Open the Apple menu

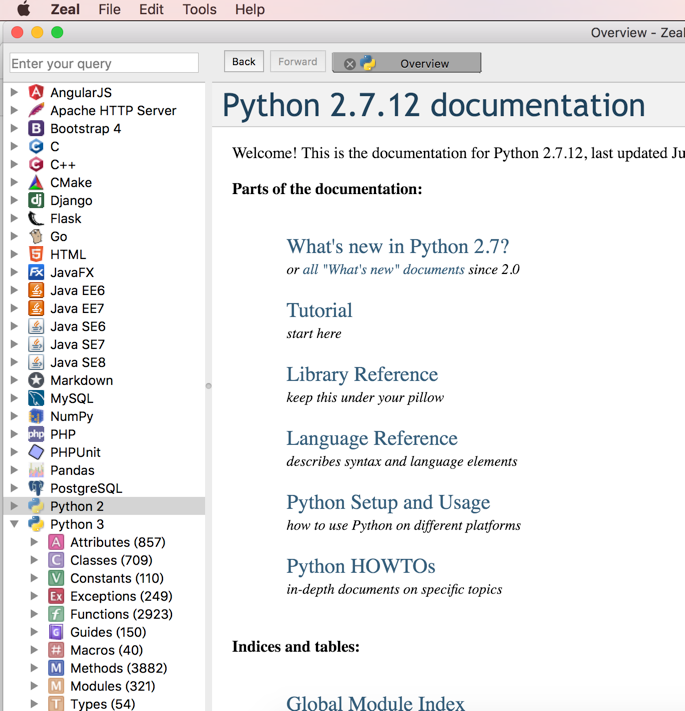tap(24, 9)
